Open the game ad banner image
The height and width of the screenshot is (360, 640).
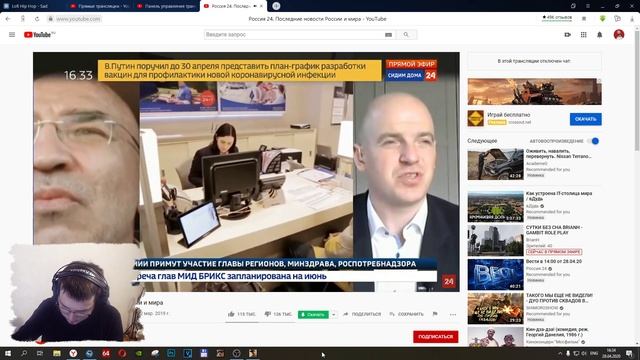tap(534, 92)
